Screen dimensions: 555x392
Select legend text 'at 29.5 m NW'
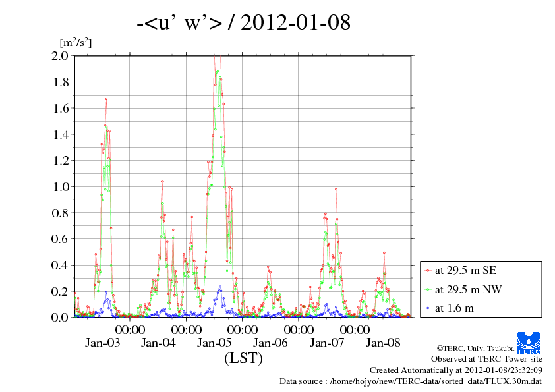click(x=468, y=289)
